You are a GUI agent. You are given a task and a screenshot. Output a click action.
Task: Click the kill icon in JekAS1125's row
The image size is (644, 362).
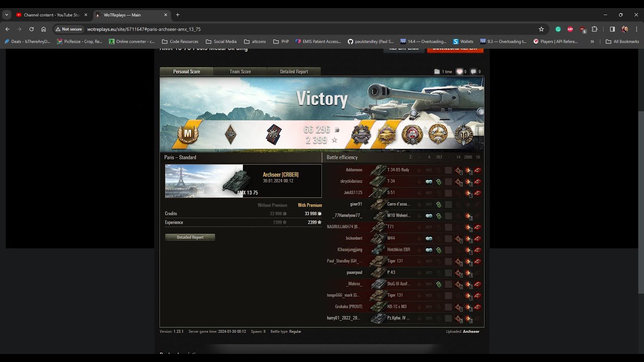[x=477, y=193]
